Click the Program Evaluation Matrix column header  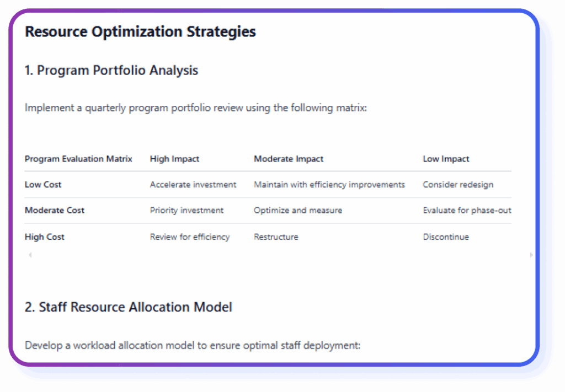click(x=78, y=159)
